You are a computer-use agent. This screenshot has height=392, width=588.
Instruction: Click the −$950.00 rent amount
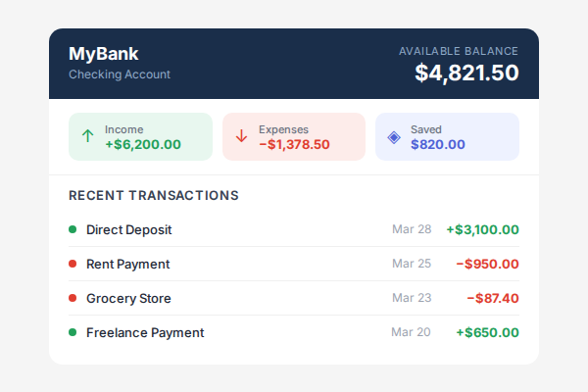coord(487,264)
